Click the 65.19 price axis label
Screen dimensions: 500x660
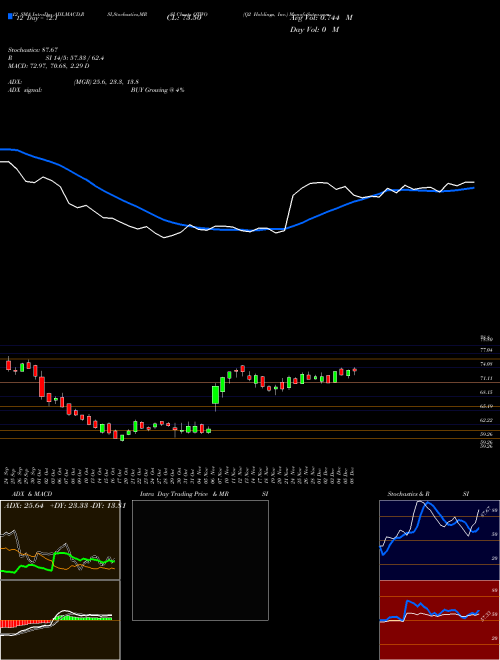click(x=486, y=406)
